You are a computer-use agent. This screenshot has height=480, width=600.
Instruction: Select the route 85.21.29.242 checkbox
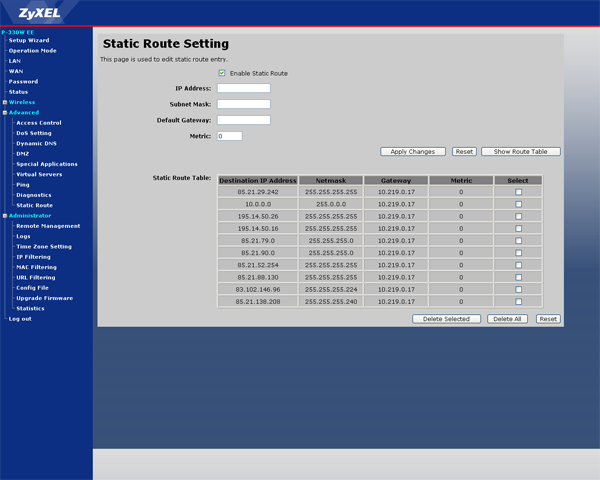click(518, 192)
